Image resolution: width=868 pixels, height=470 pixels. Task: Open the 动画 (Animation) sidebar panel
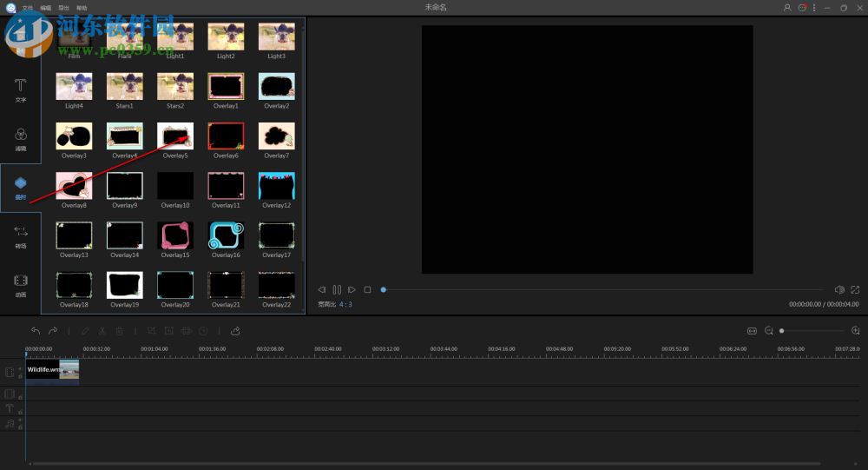[x=20, y=283]
